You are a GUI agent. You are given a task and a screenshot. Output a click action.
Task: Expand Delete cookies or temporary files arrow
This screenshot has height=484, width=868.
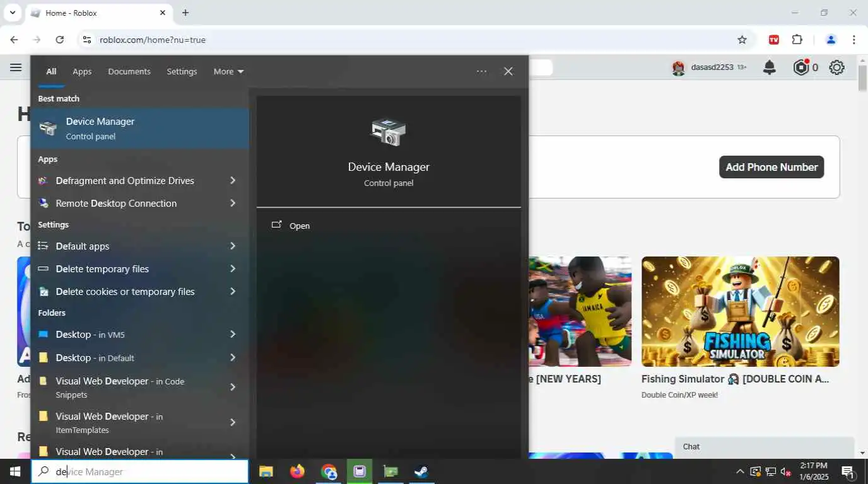click(x=233, y=292)
